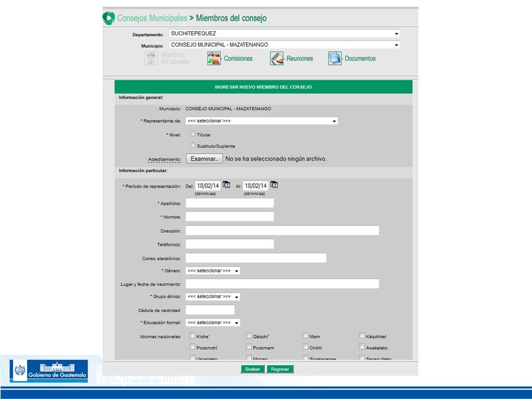This screenshot has width=532, height=399.
Task: Focus the Cédula de vecindad field
Action: coord(210,310)
